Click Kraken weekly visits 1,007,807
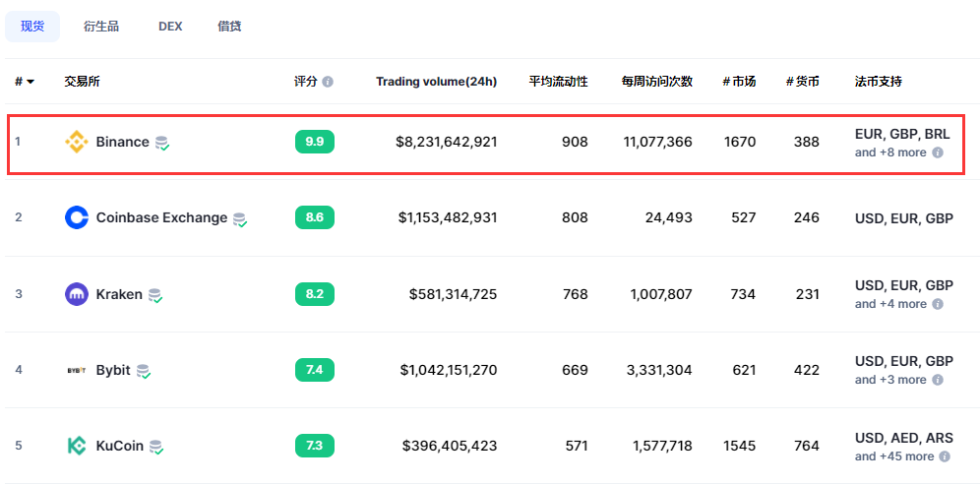The height and width of the screenshot is (485, 980). (662, 294)
